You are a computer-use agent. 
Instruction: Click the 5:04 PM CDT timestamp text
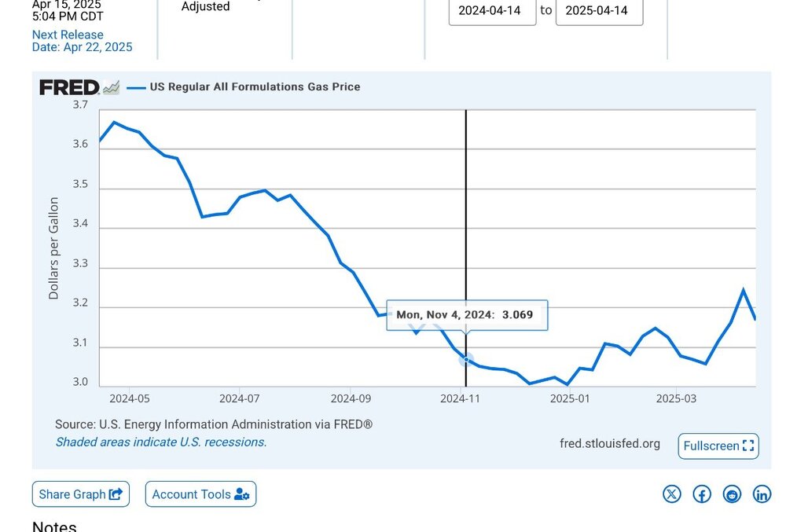(68, 17)
